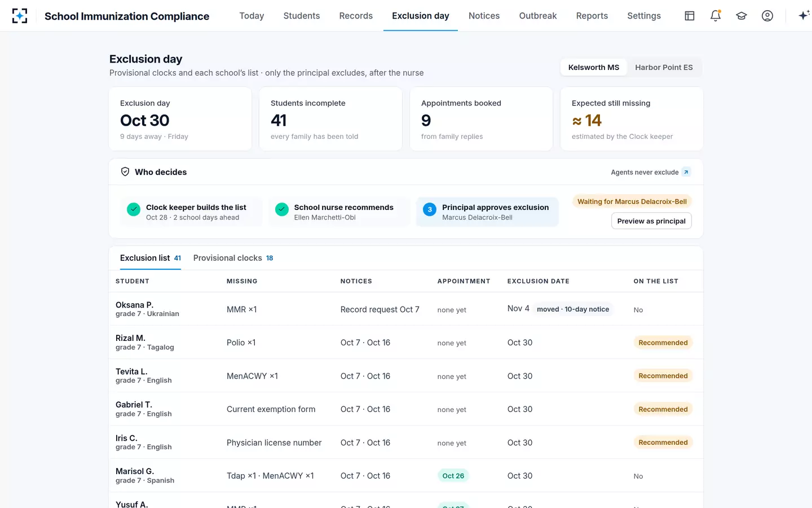
Task: Select the Exclusion day tab
Action: (x=421, y=16)
